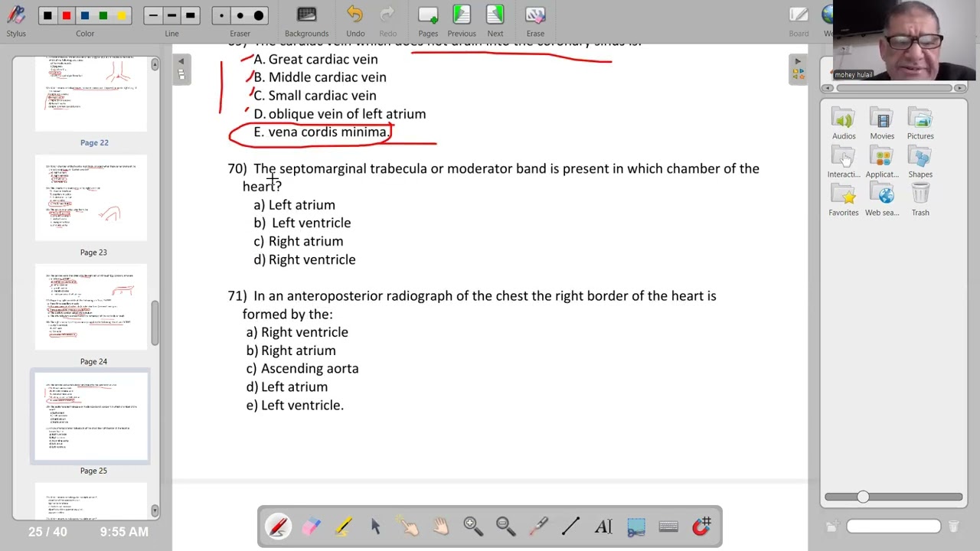Pick the blue pen color
Screen dimensions: 980x551
coord(85,15)
